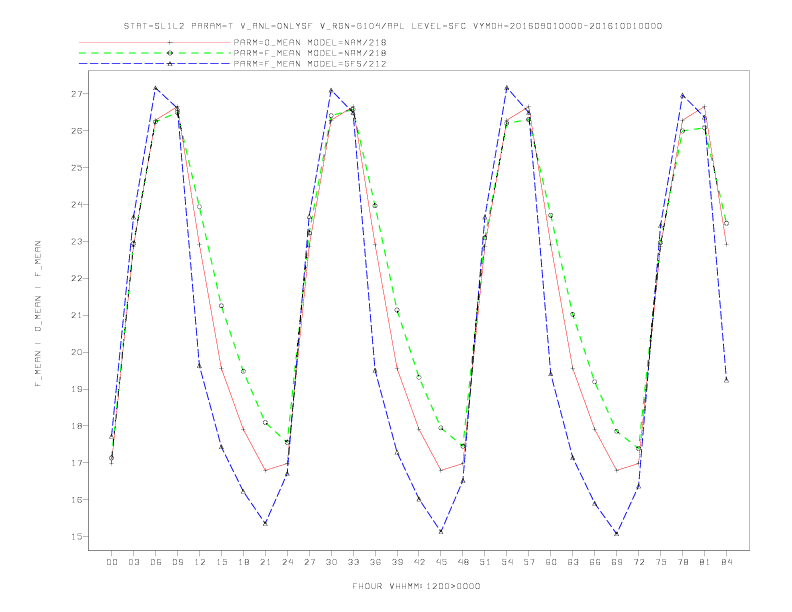This screenshot has height=612, width=792.
Task: Click x-axis forecast hour label 12
Action: pyautogui.click(x=200, y=562)
